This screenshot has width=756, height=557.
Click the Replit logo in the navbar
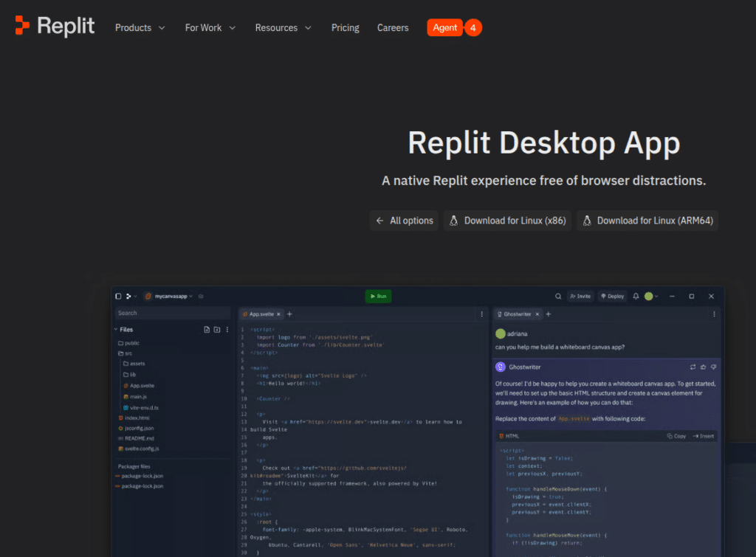(x=54, y=26)
